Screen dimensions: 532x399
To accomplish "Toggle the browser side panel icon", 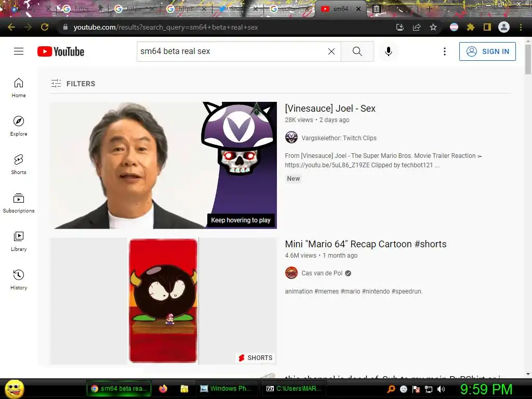I will click(x=487, y=27).
